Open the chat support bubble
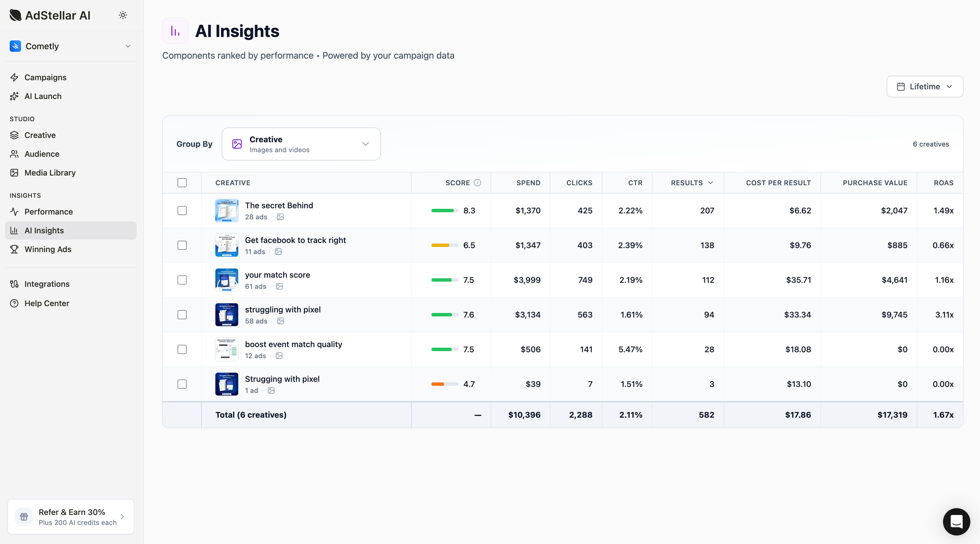980x544 pixels. (956, 522)
